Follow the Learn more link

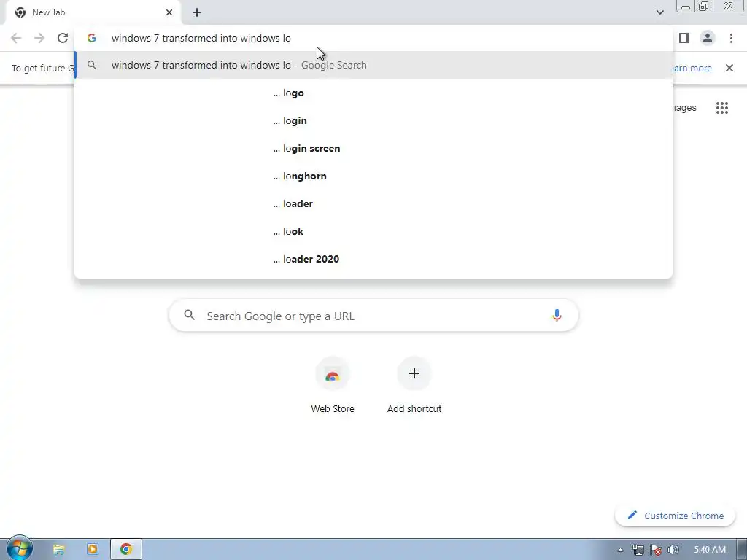tap(692, 68)
